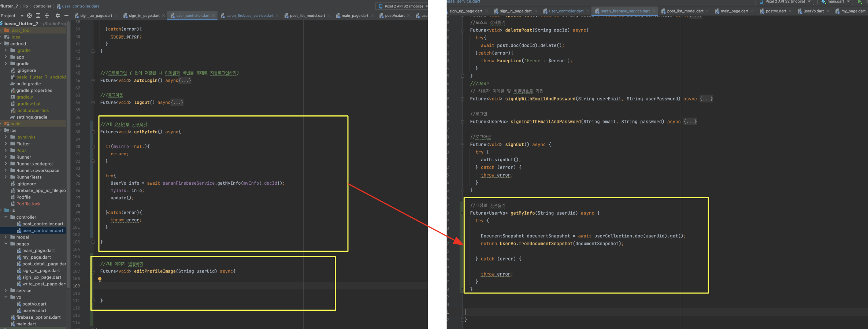Switch to my_page.dart tab in right editor
This screenshot has width=868, height=329.
click(853, 11)
